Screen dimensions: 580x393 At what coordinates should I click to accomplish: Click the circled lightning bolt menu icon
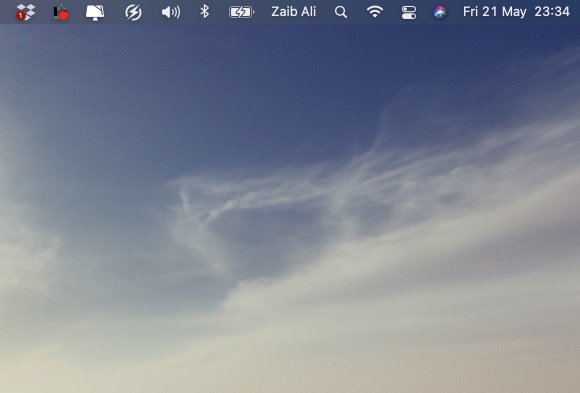coord(133,12)
